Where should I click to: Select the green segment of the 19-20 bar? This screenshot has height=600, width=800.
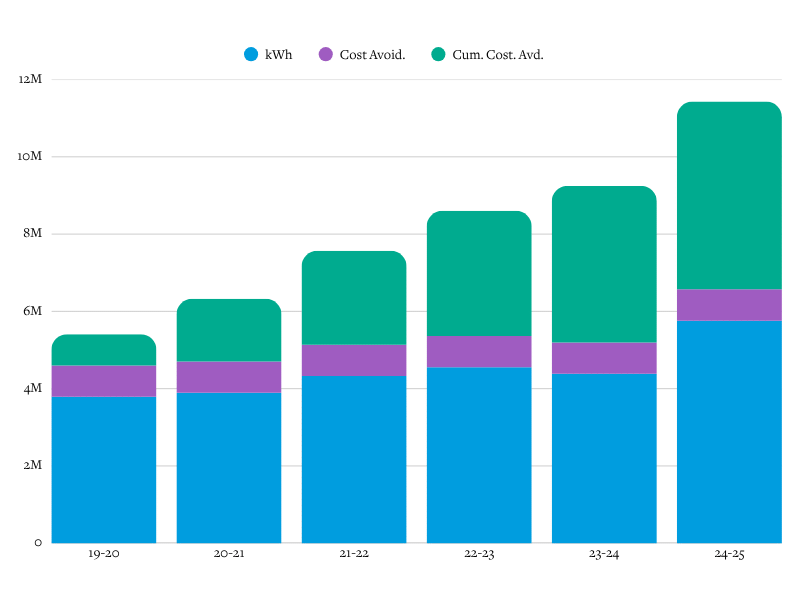104,350
